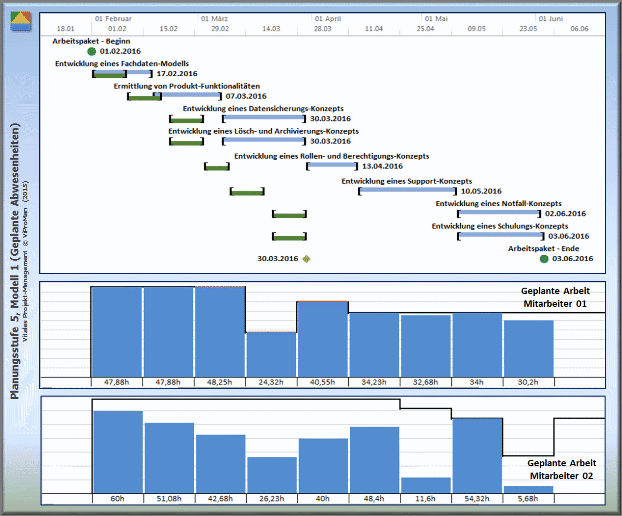Viewport: 622px width, 516px height.
Task: Click the 01 April timeline header label
Action: tap(326, 19)
